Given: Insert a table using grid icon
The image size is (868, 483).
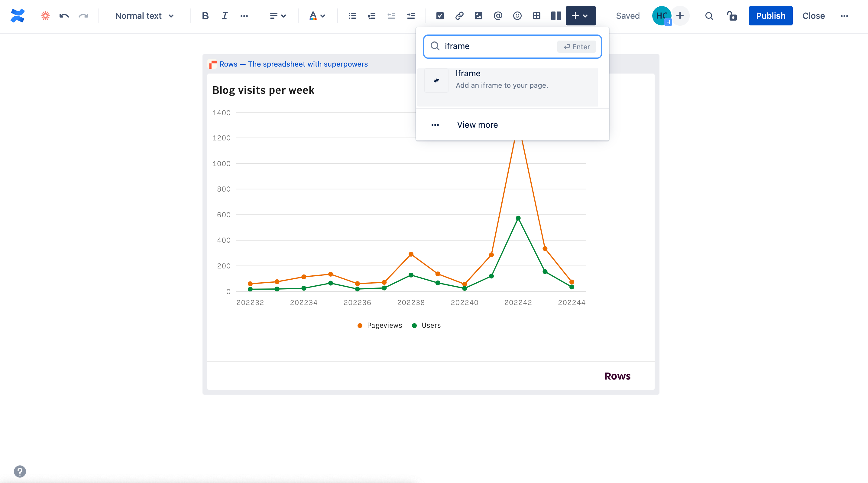Looking at the screenshot, I should (537, 16).
